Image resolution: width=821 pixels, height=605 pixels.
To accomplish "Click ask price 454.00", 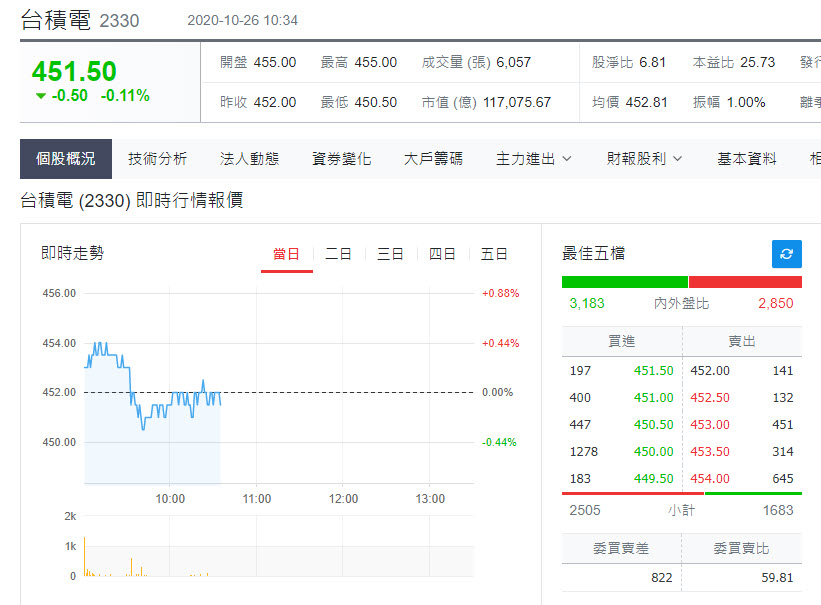I will (x=710, y=479).
